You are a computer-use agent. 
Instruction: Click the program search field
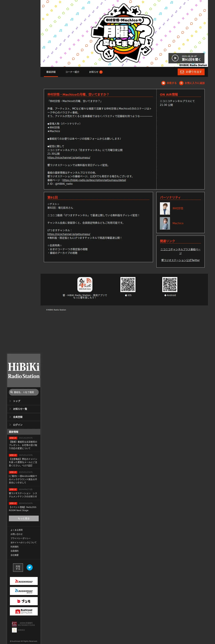(24, 392)
